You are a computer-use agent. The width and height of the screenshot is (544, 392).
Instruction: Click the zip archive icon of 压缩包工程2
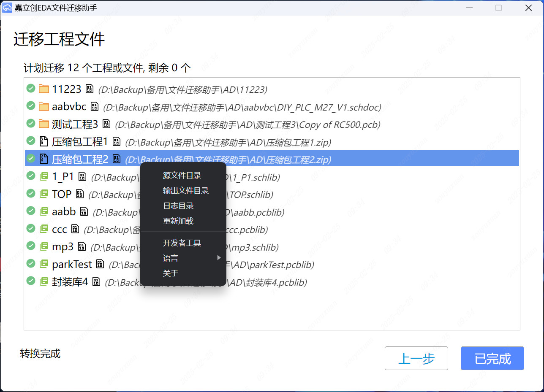point(44,159)
